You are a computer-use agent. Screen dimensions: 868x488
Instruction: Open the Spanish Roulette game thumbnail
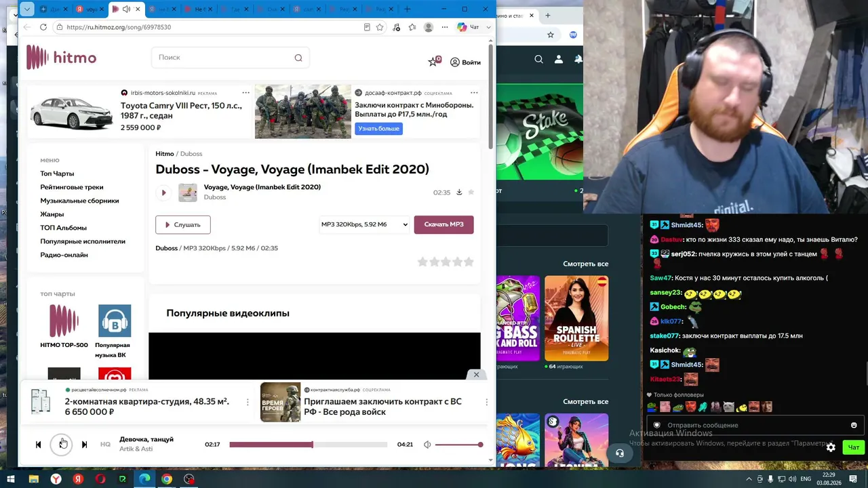576,318
